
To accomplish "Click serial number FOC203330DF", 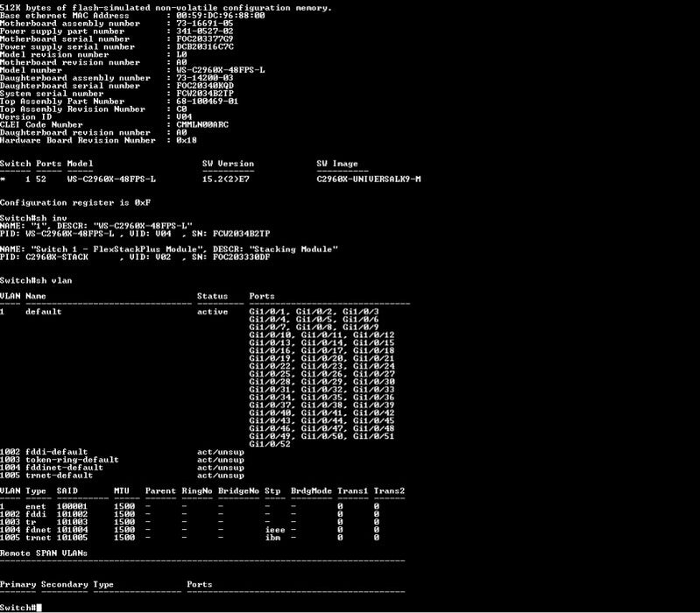I will tap(242, 257).
